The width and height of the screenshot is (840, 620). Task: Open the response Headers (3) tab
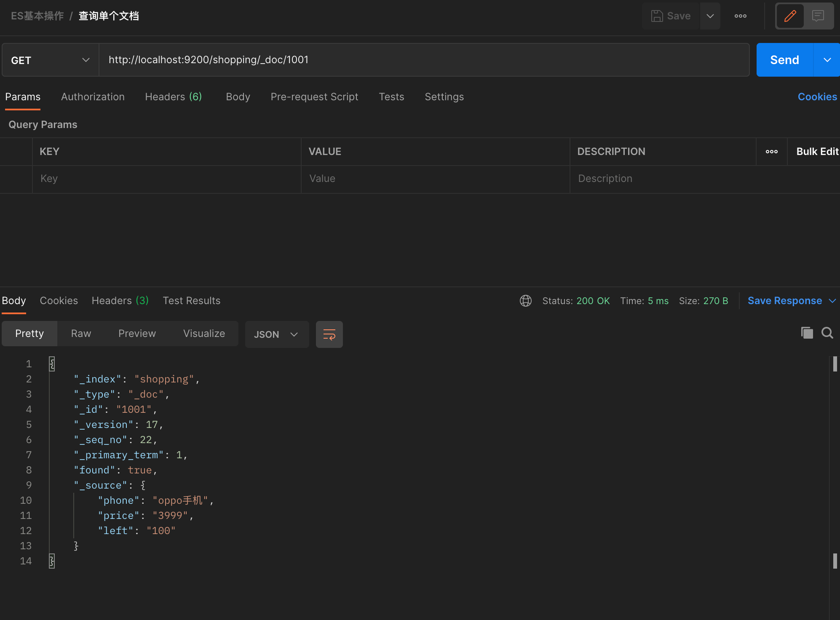coord(120,301)
